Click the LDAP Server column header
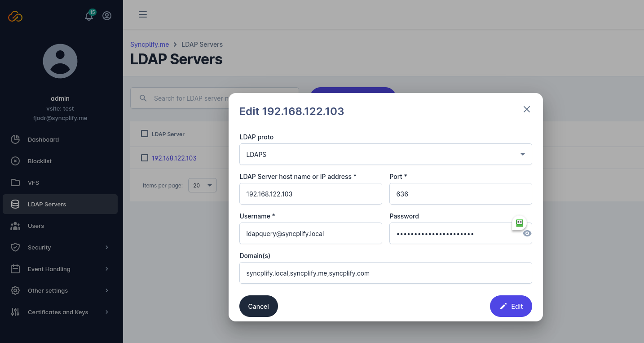Viewport: 644px width, 343px height. (168, 134)
